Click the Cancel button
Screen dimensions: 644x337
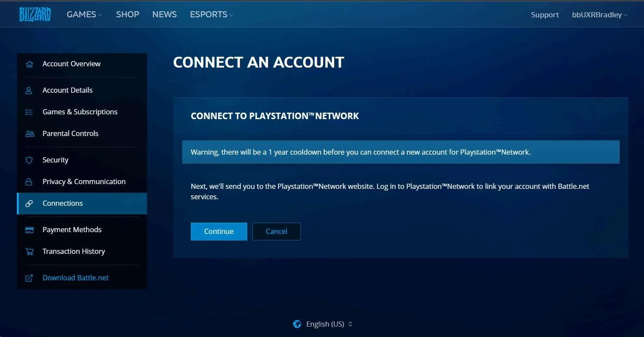pos(277,231)
